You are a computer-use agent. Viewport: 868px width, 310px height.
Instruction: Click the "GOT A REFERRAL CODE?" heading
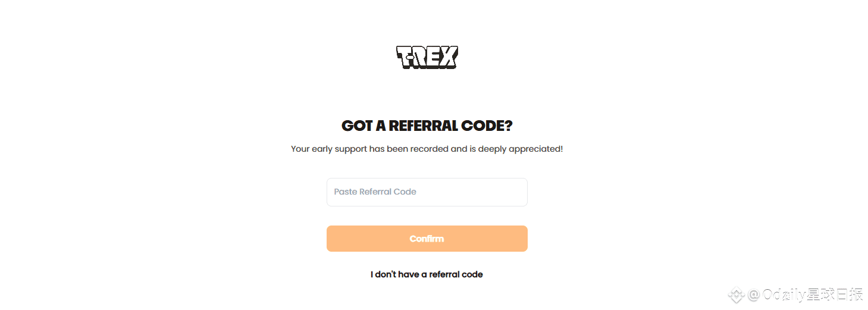point(427,126)
